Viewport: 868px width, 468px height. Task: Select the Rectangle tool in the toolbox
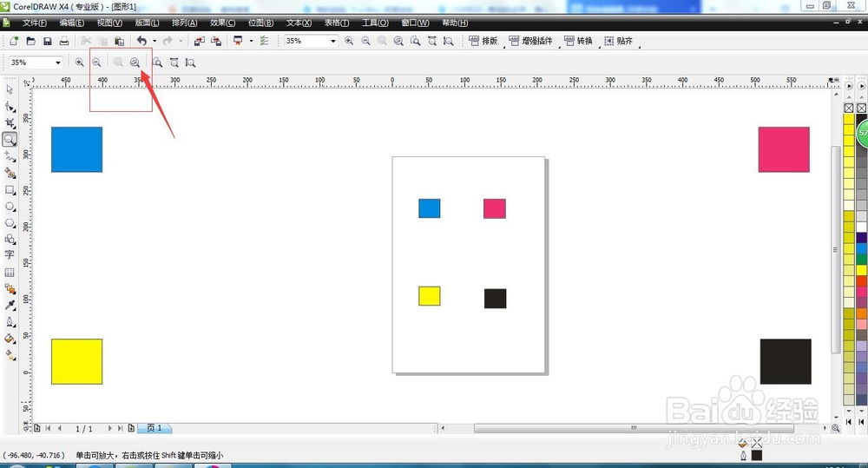point(10,190)
